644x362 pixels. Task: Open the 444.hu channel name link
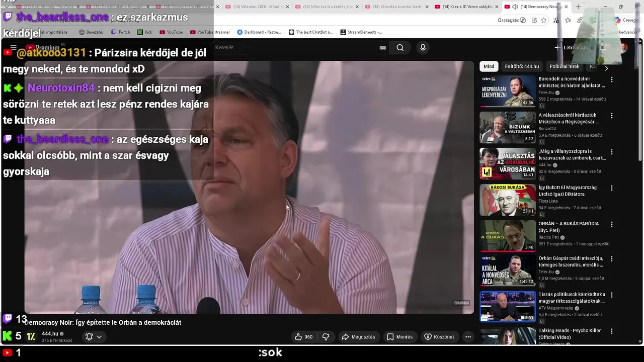coord(50,334)
